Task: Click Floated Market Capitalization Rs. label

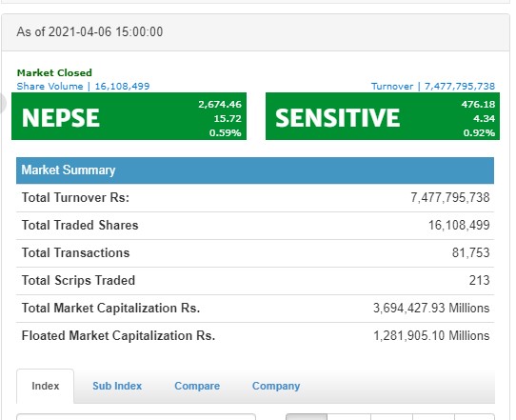Action: (118, 336)
